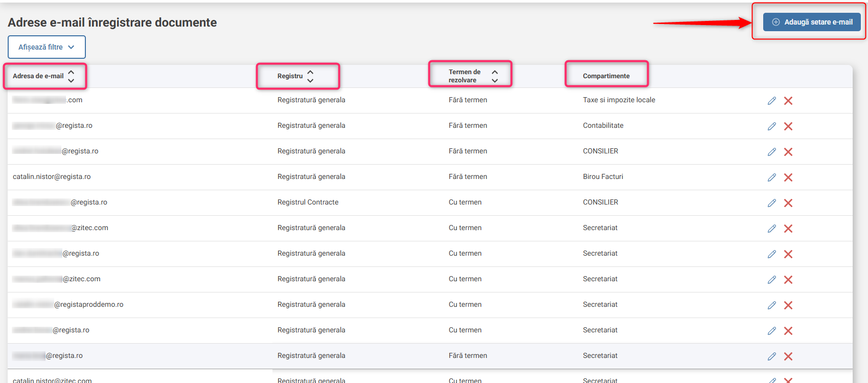
Task: Edit the Birou Facturi row
Action: click(772, 177)
